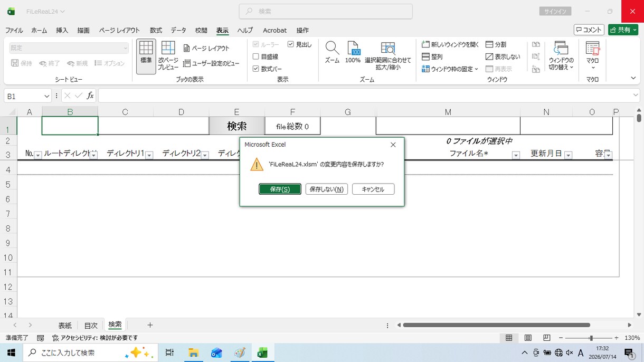The image size is (644, 362).
Task: Click the horizontal scrollbar thumb
Action: point(496,325)
